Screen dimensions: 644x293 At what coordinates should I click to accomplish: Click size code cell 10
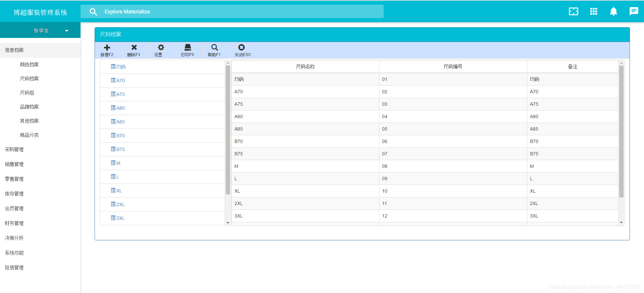(453, 191)
